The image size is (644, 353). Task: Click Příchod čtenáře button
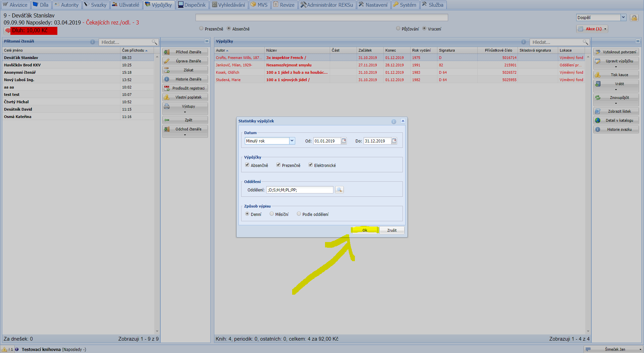click(185, 52)
